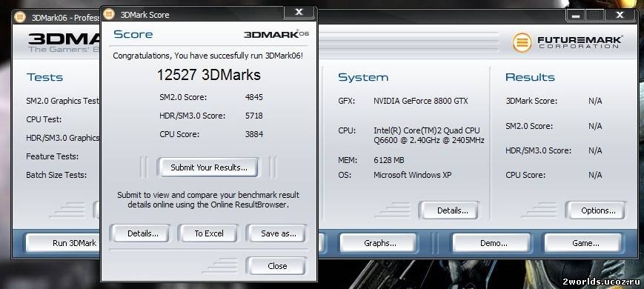Click the Futuremark Corporation logo icon

(x=522, y=42)
